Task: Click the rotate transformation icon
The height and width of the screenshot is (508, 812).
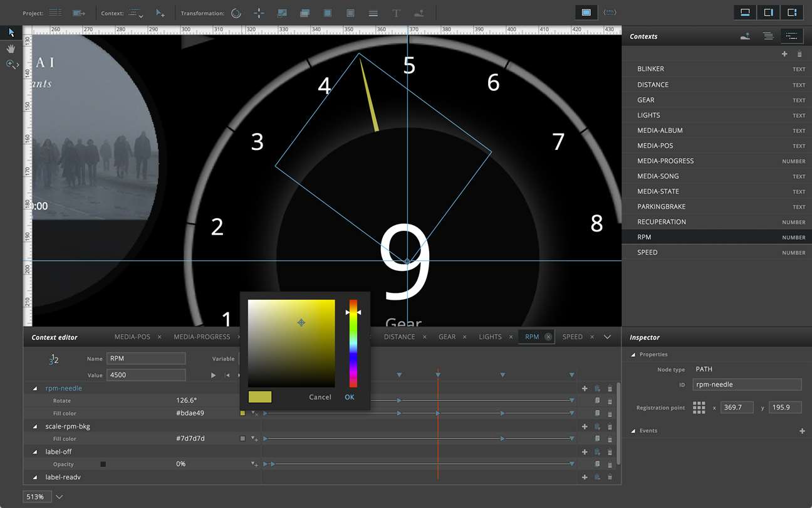Action: pyautogui.click(x=236, y=13)
